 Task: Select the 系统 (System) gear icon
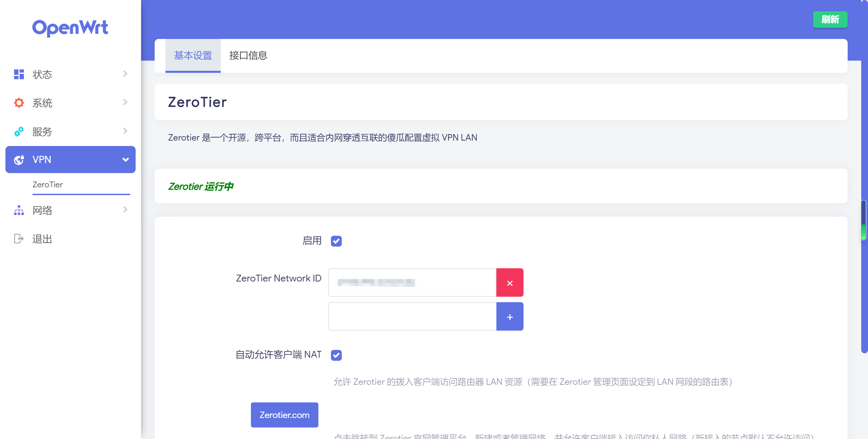click(x=19, y=103)
